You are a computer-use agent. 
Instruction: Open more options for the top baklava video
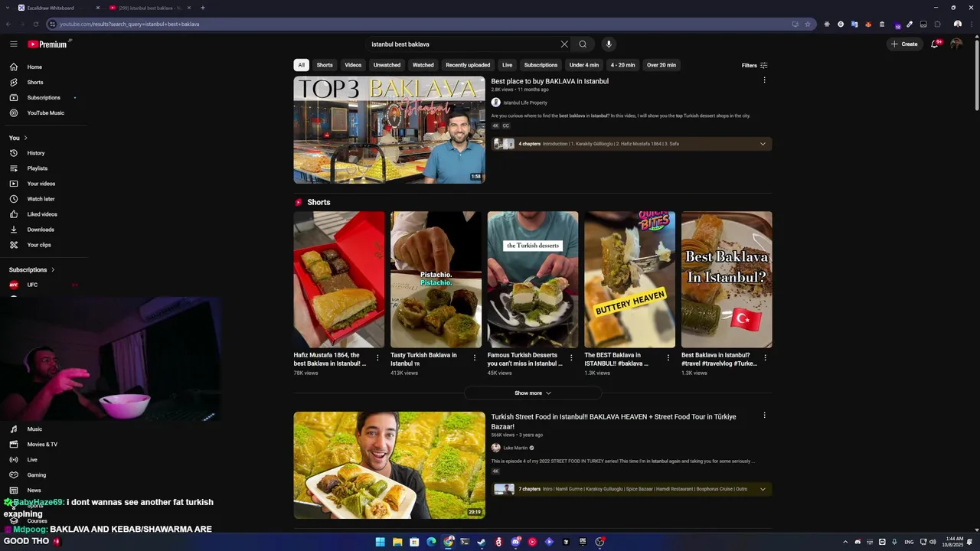[x=764, y=80]
